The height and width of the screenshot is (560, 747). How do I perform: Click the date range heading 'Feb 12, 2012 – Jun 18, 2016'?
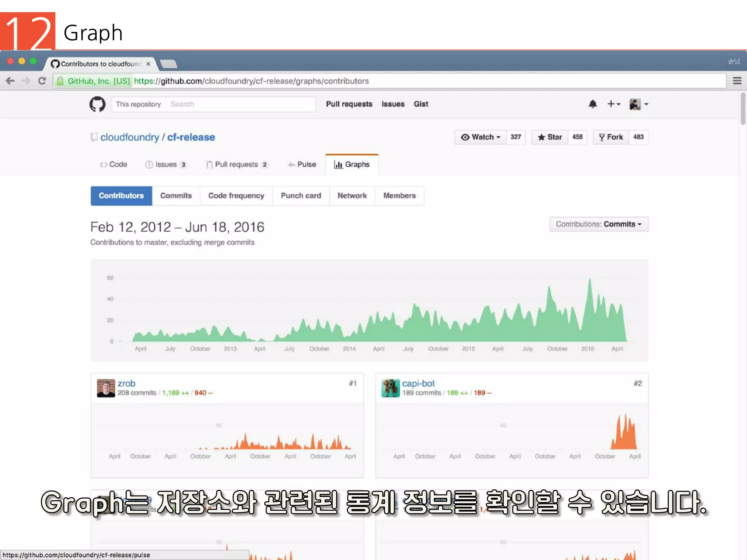click(x=177, y=227)
